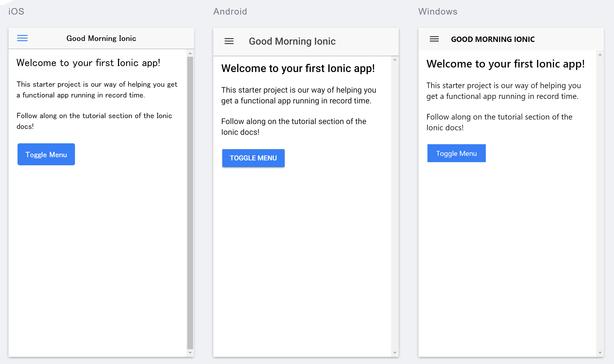This screenshot has height=364, width=614.
Task: Click scroll up arrow in iOS preview
Action: tap(190, 53)
